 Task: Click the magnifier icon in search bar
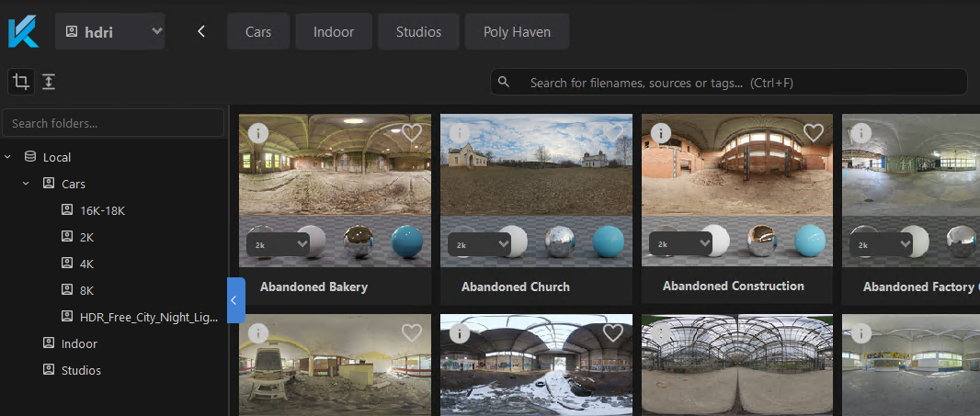504,82
